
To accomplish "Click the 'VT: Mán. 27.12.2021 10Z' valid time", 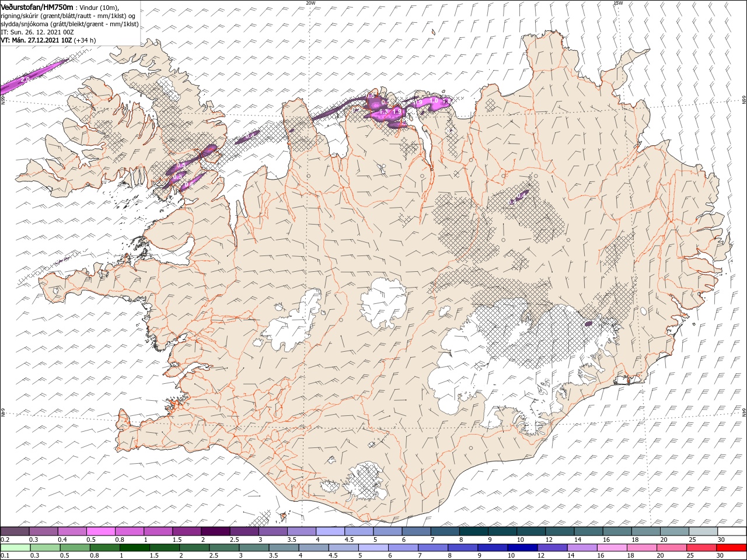I will tap(36, 40).
